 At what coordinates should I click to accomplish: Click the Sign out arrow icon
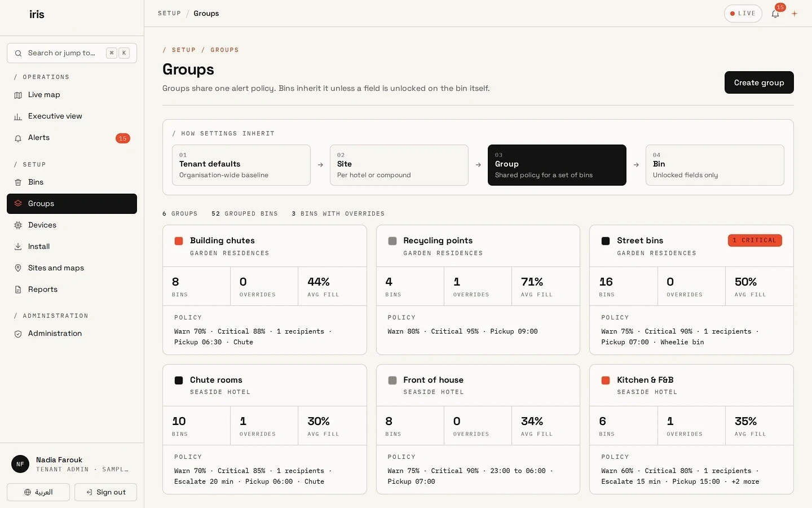coord(89,492)
